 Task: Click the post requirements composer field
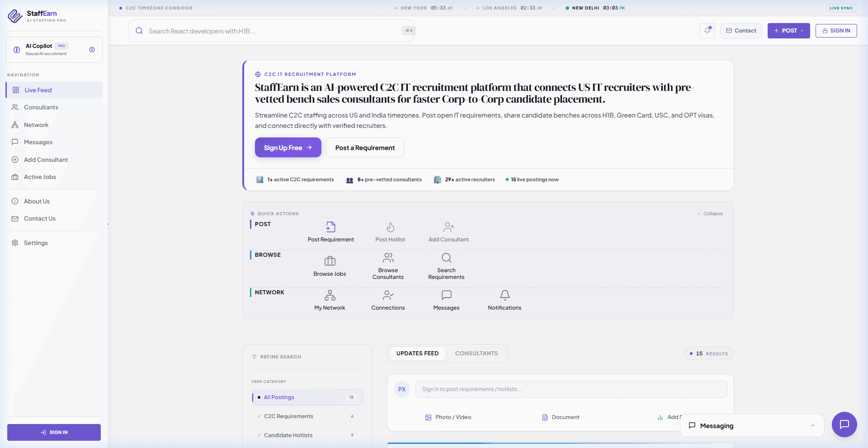point(571,389)
